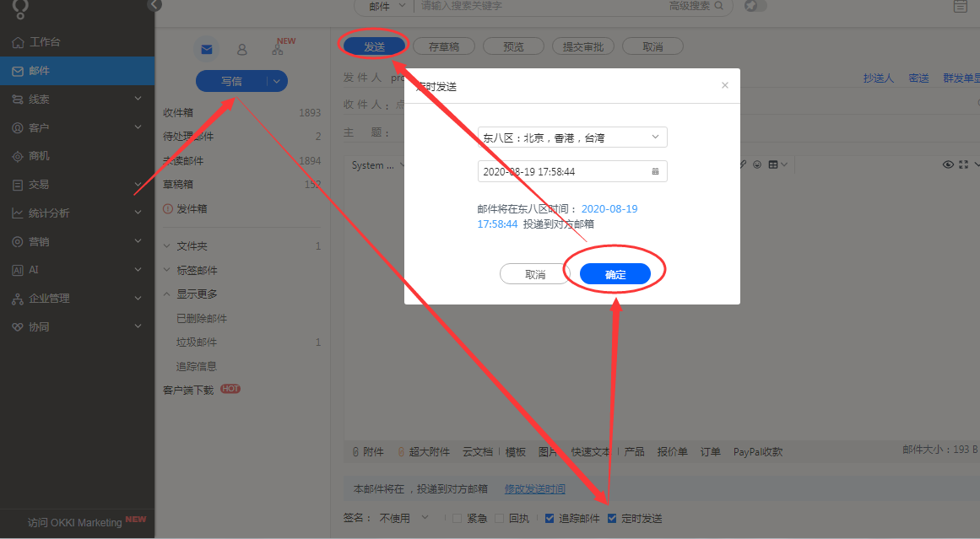
Task: Click the fullscreen editor icon
Action: [963, 164]
